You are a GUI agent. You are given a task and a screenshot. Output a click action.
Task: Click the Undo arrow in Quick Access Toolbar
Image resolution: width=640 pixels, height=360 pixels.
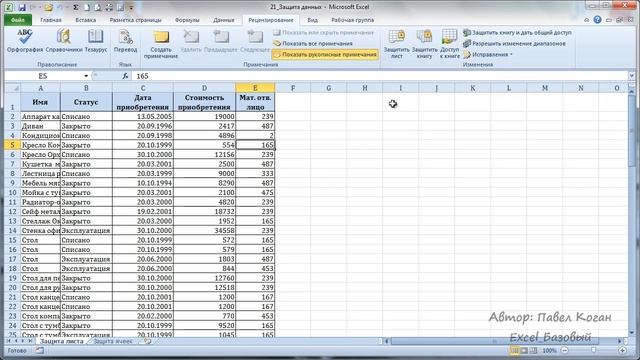click(60, 7)
